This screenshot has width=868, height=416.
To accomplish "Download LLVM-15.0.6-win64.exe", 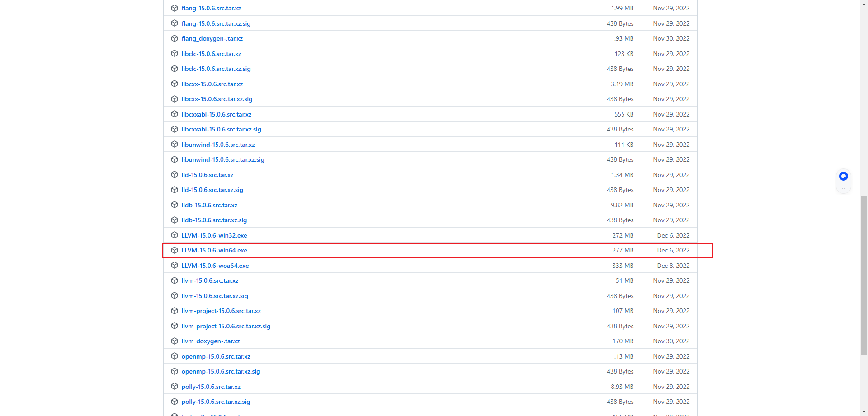I will (x=214, y=250).
